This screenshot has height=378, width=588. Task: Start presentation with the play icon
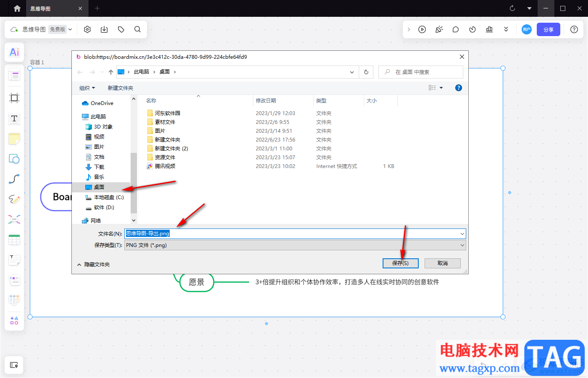(422, 29)
